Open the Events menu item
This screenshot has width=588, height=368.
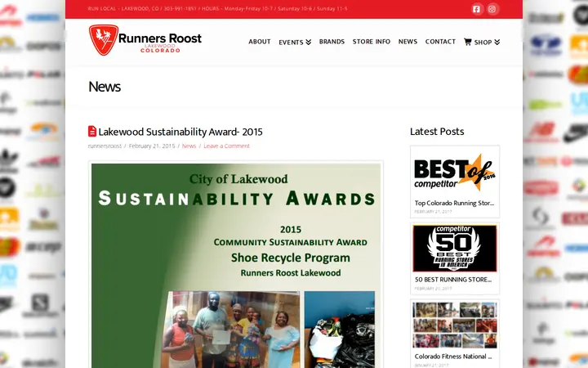click(x=291, y=42)
